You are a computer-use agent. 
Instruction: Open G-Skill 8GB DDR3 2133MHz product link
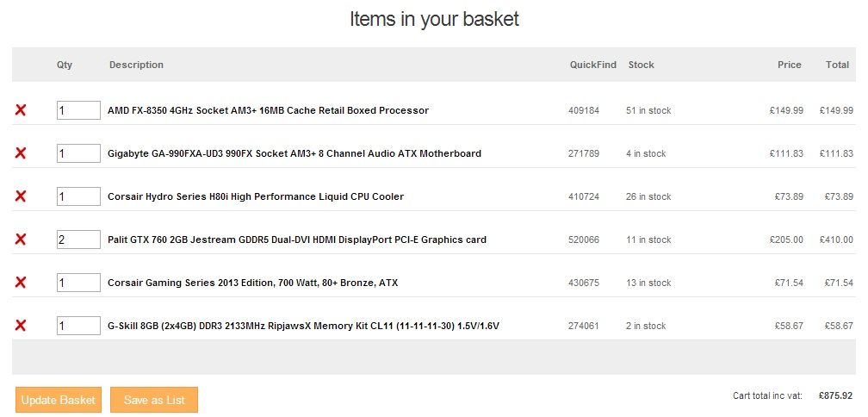(303, 326)
